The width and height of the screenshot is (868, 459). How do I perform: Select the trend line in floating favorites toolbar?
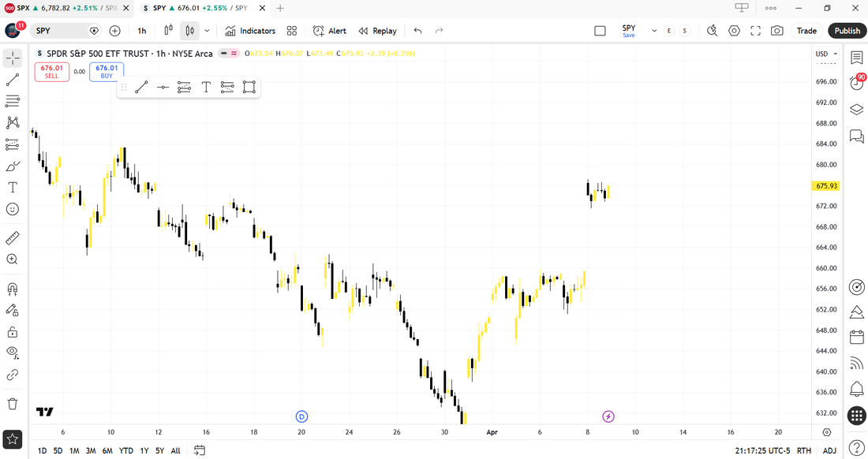pyautogui.click(x=141, y=87)
